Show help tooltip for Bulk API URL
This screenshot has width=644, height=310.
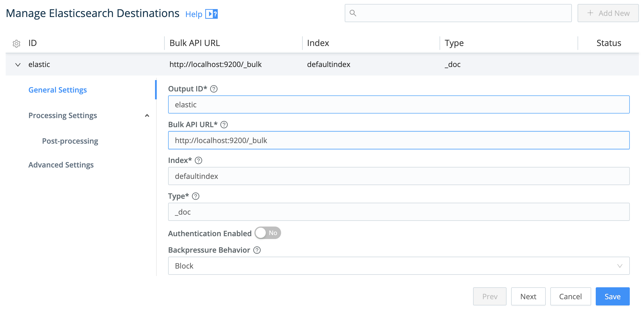click(224, 125)
